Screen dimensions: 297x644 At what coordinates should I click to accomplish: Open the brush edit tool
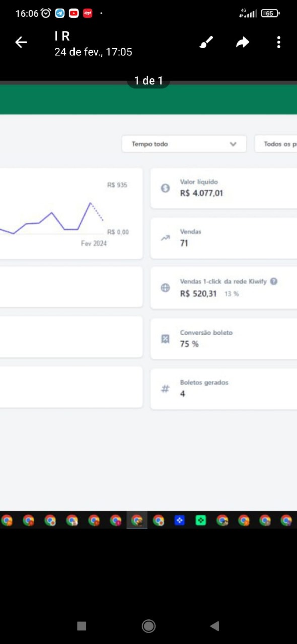206,43
